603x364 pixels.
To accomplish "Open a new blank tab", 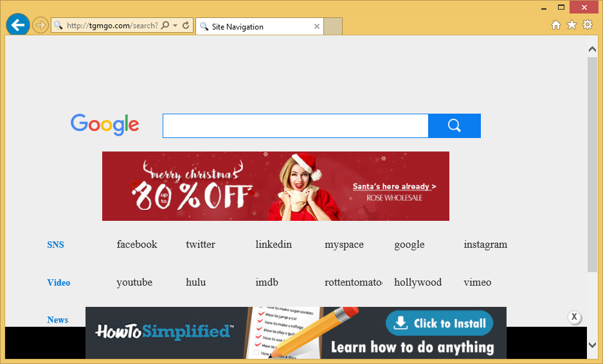I will pyautogui.click(x=333, y=26).
